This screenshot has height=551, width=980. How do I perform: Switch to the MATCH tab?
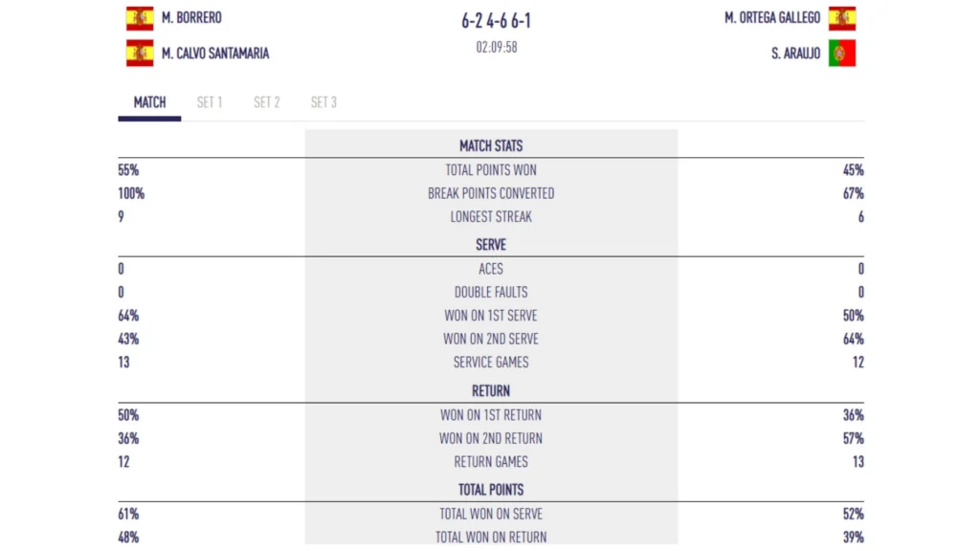point(149,102)
